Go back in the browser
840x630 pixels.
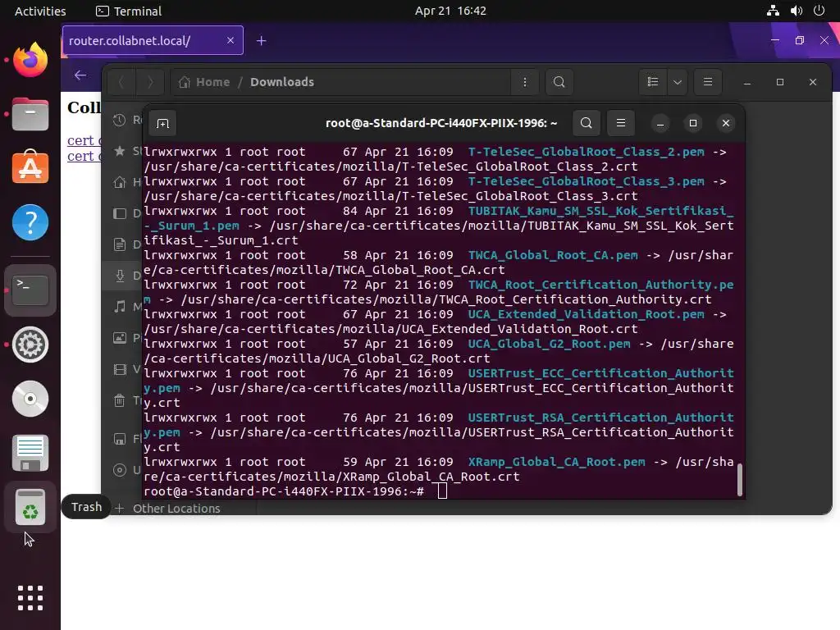(80, 75)
